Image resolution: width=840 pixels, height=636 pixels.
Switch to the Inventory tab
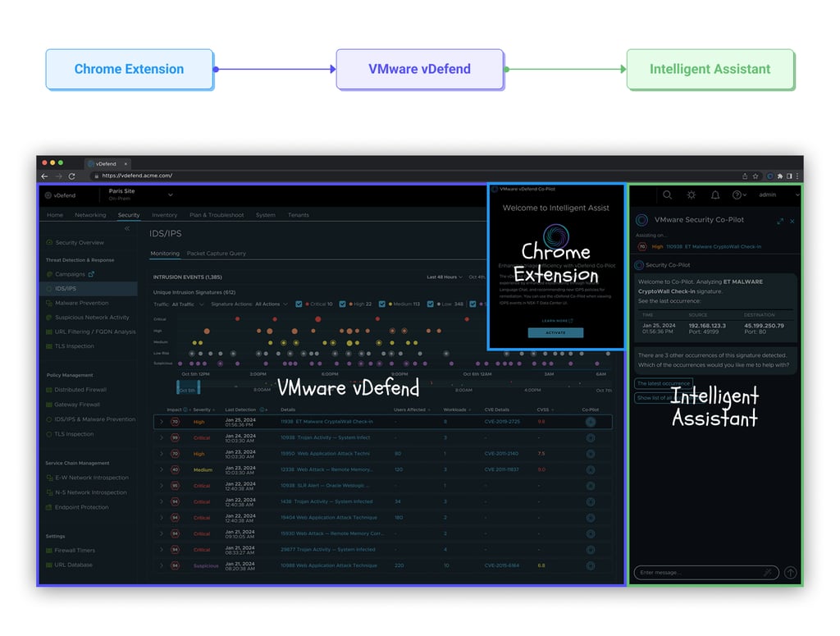click(x=164, y=215)
